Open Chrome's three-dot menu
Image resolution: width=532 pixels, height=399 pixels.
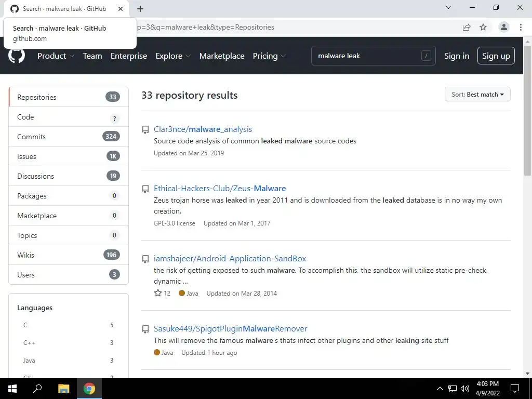coord(521,27)
